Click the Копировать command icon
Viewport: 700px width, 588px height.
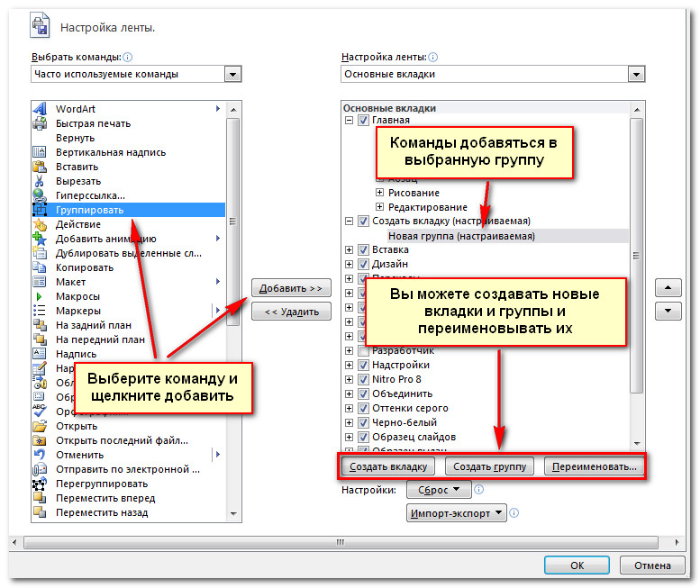click(40, 267)
